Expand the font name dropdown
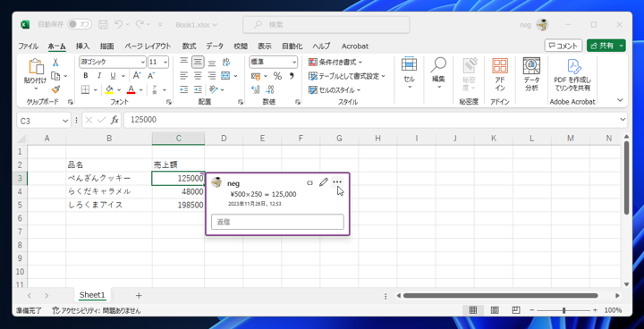This screenshot has width=644, height=329. point(143,63)
